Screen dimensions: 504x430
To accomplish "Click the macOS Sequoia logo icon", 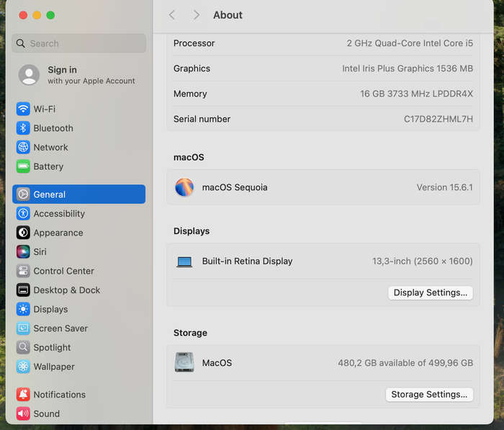I will (x=184, y=187).
